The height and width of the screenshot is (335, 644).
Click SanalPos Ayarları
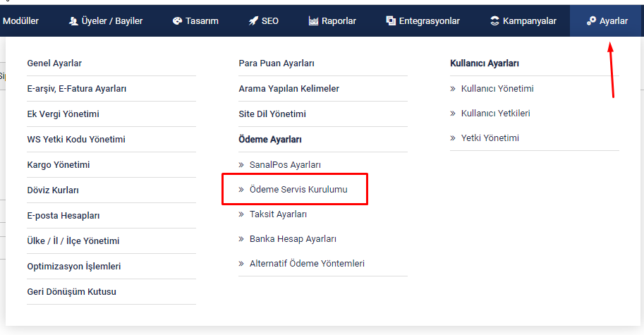click(285, 165)
